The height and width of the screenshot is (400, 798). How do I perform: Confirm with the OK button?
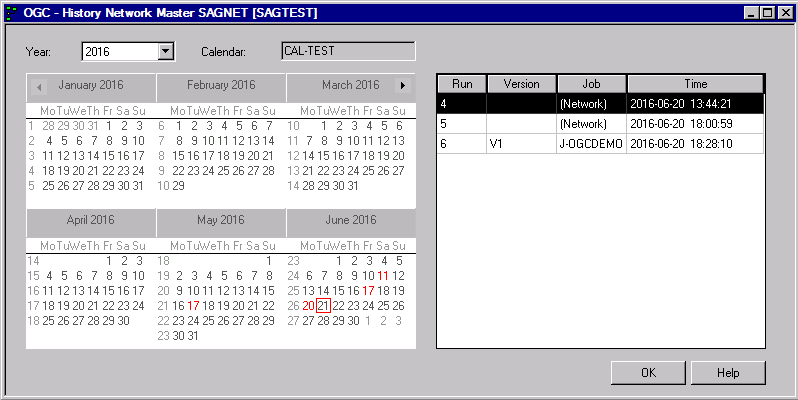pyautogui.click(x=648, y=373)
